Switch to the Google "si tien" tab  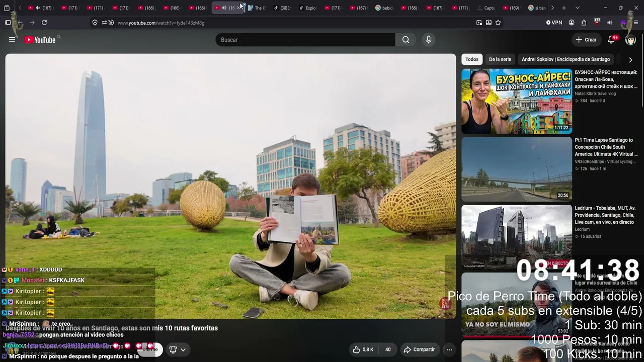[x=537, y=8]
